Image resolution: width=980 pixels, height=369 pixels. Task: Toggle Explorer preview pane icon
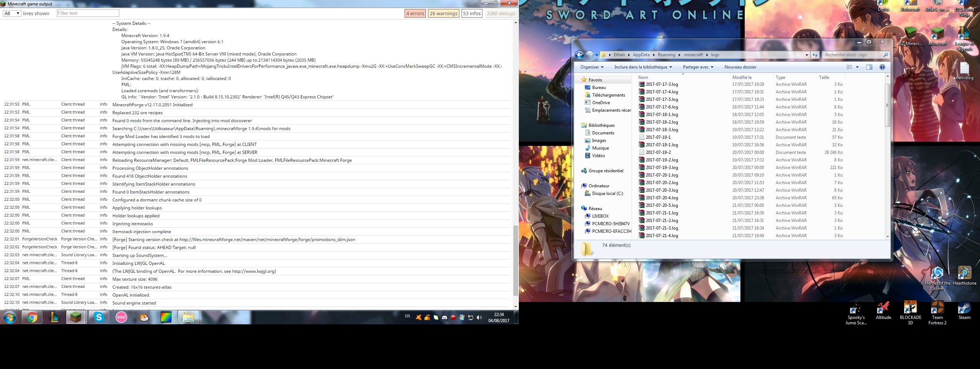point(869,67)
